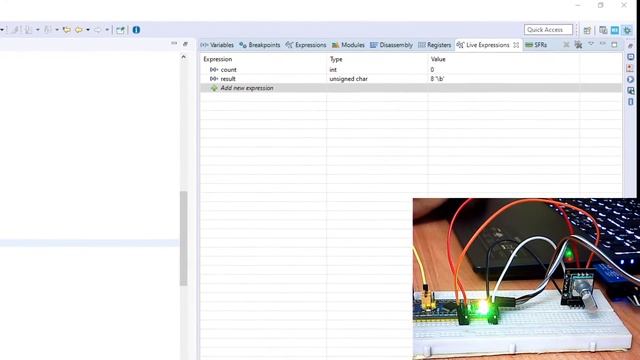The image size is (640, 360).
Task: Click the greyed Forward navigation arrow
Action: click(98, 30)
